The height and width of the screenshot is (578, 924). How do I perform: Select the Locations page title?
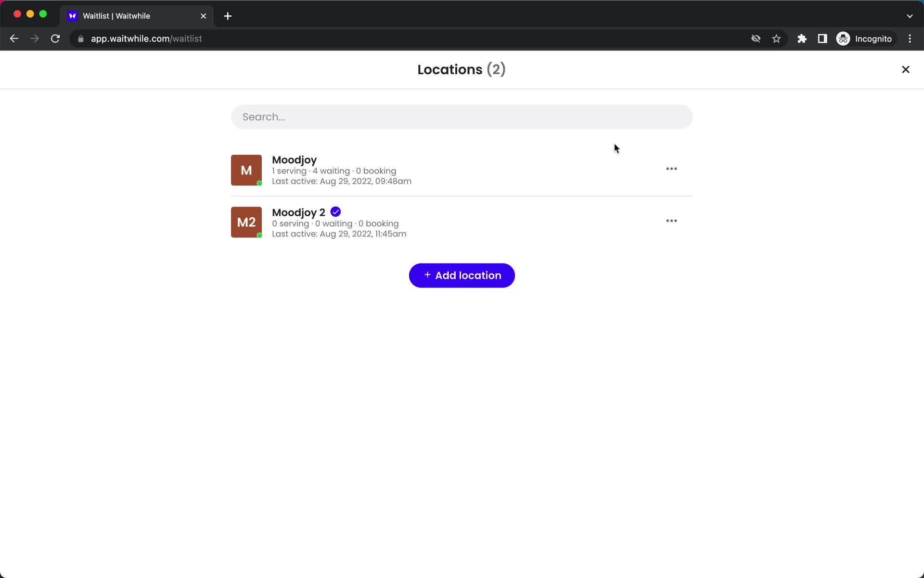462,69
